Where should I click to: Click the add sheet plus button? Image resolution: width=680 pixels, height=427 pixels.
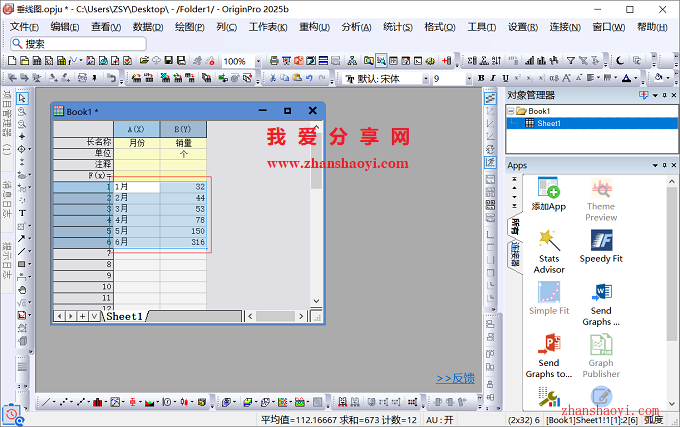tap(82, 316)
